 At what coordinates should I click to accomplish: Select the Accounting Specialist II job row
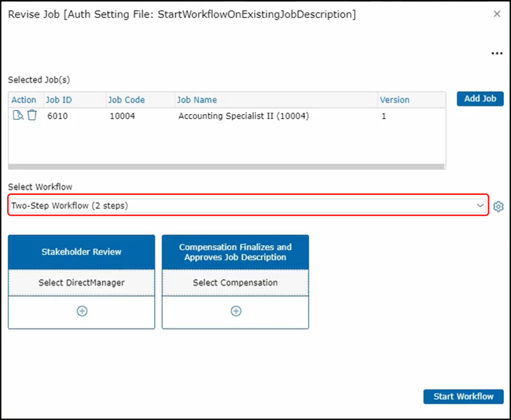[243, 116]
